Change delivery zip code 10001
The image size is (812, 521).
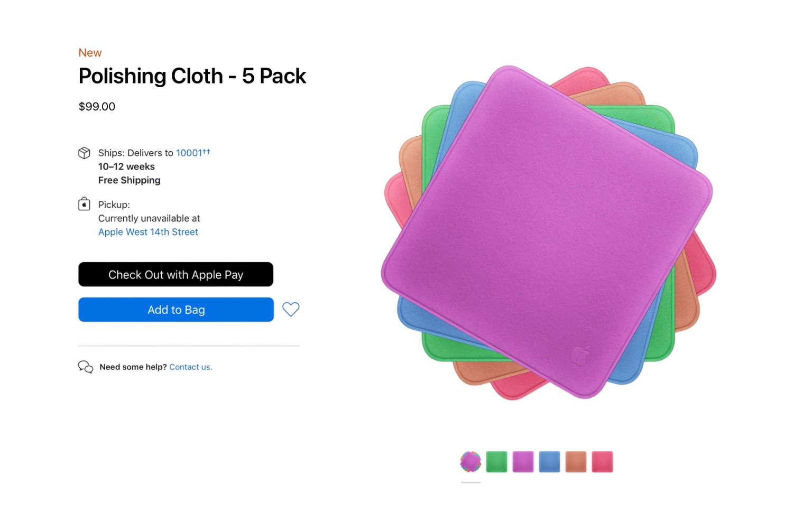[189, 153]
